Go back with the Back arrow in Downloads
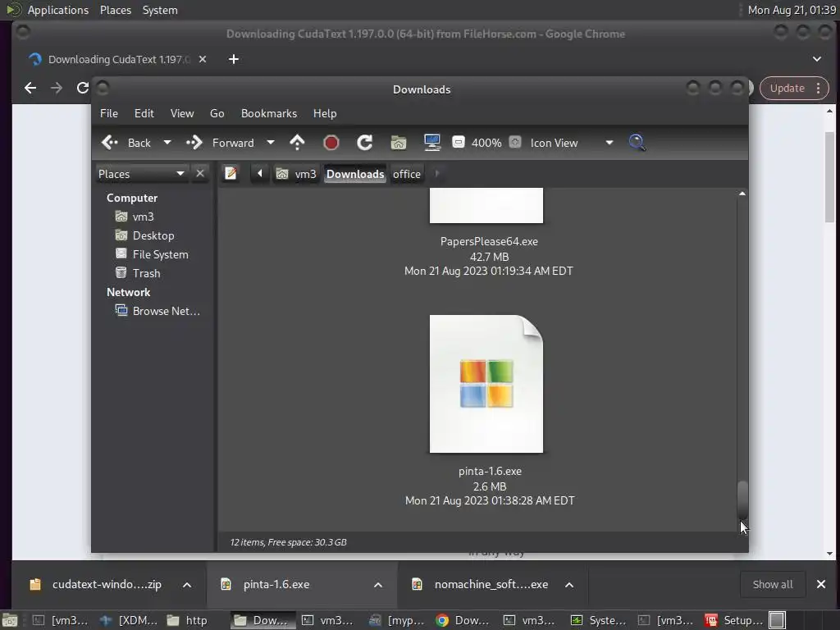Image resolution: width=840 pixels, height=630 pixels. (126, 143)
